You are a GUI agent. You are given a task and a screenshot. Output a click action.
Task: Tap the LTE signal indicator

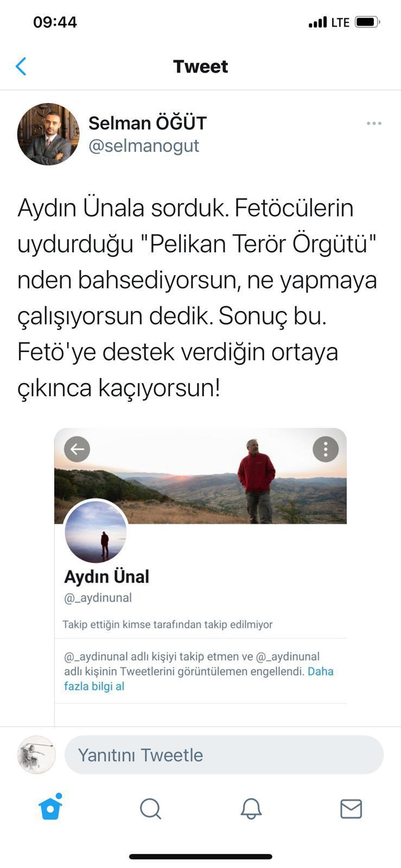pyautogui.click(x=340, y=22)
